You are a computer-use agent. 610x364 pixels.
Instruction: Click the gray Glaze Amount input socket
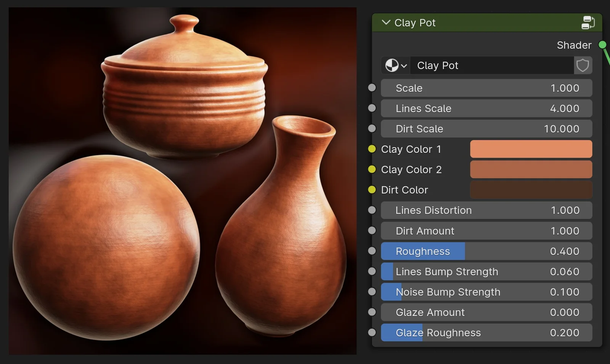coord(371,311)
